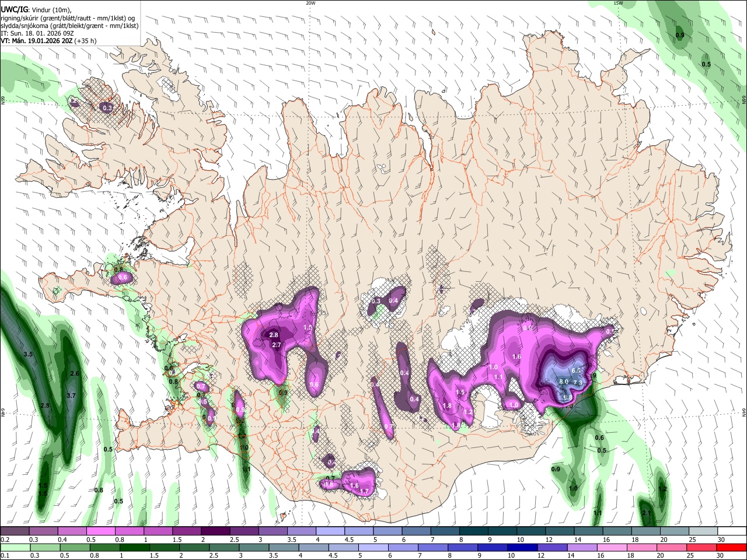Pick the pale mauve 0.2 swatch on the snow scale

15,531
